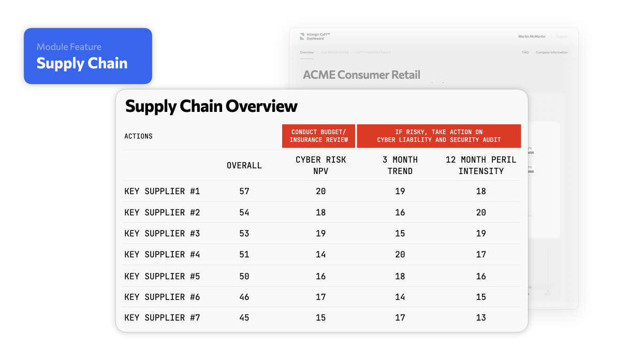The height and width of the screenshot is (360, 644).
Task: Select the Key Supplier #7 row
Action: coord(162,318)
